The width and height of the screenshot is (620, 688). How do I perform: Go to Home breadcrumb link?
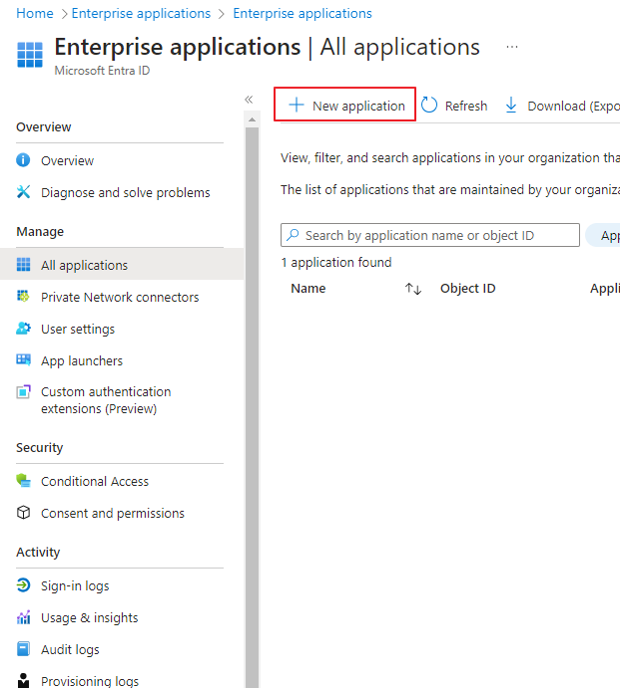35,13
